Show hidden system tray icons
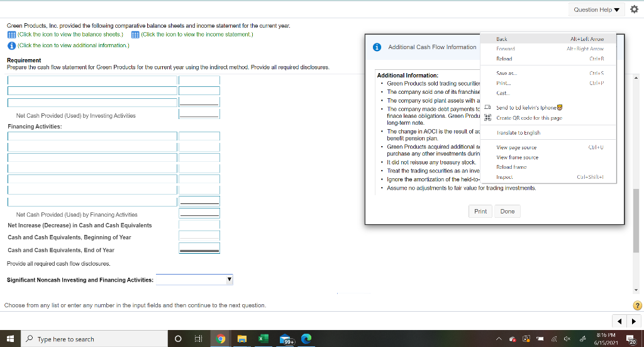 [x=499, y=339]
